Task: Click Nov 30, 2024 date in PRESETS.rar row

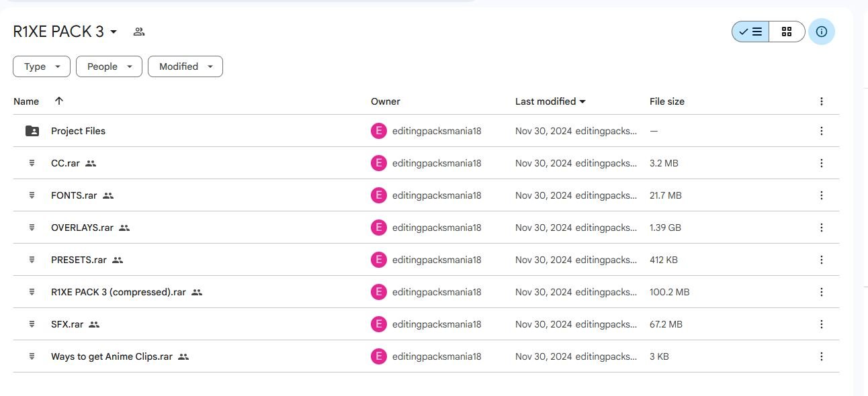Action: (544, 260)
